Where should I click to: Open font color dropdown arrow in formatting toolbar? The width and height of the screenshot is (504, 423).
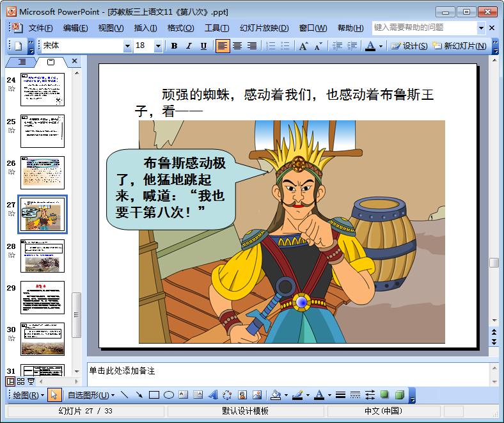click(381, 46)
